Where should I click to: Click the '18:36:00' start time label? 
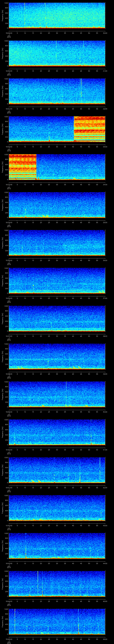tap(9, 298)
